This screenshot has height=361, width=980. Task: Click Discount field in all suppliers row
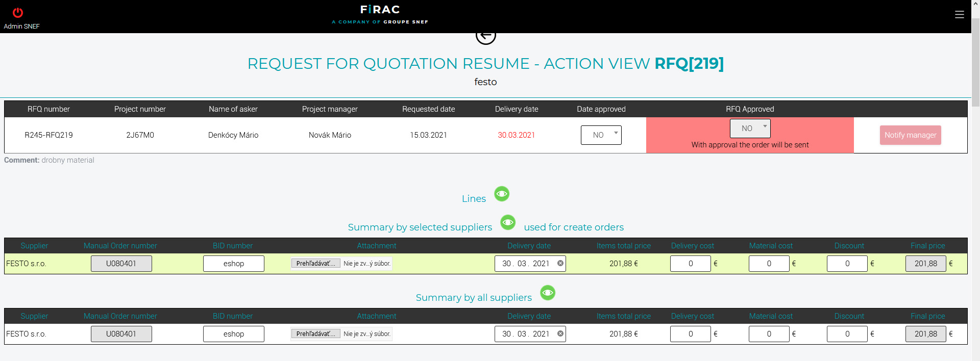[x=847, y=334]
